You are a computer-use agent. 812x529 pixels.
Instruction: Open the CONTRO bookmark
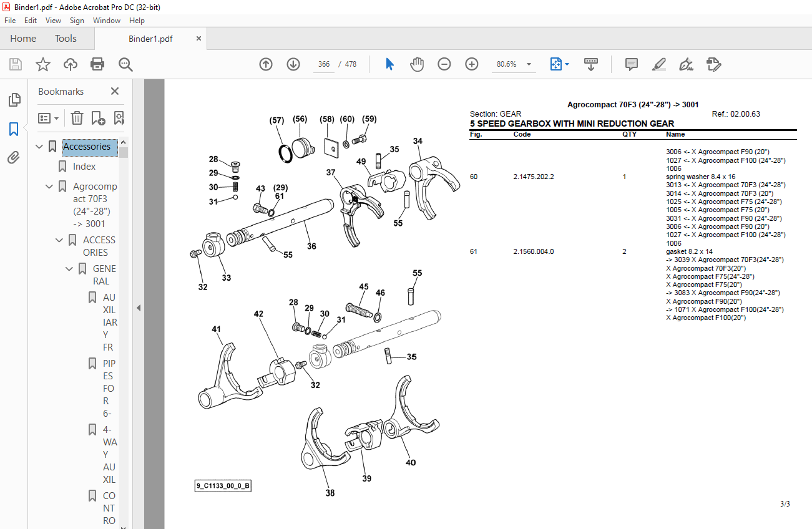(109, 508)
